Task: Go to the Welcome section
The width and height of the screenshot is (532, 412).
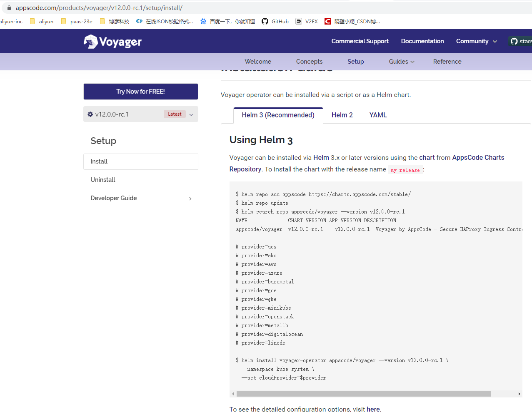Action: tap(258, 62)
